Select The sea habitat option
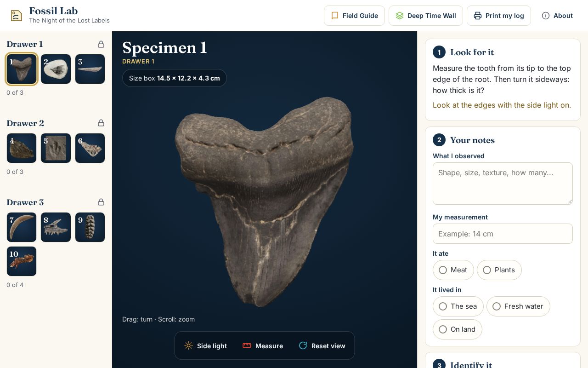The height and width of the screenshot is (368, 588). click(458, 306)
